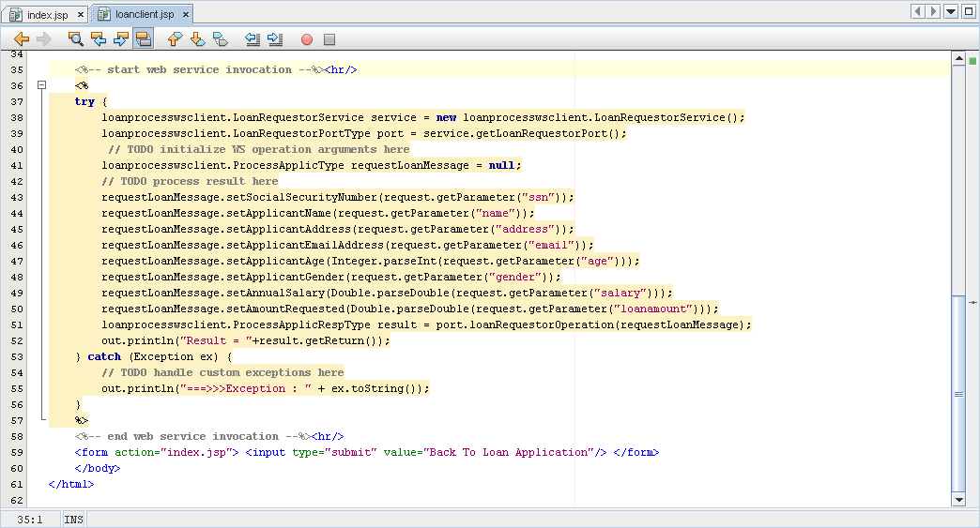Toggle a bookmark on the current line

220,39
